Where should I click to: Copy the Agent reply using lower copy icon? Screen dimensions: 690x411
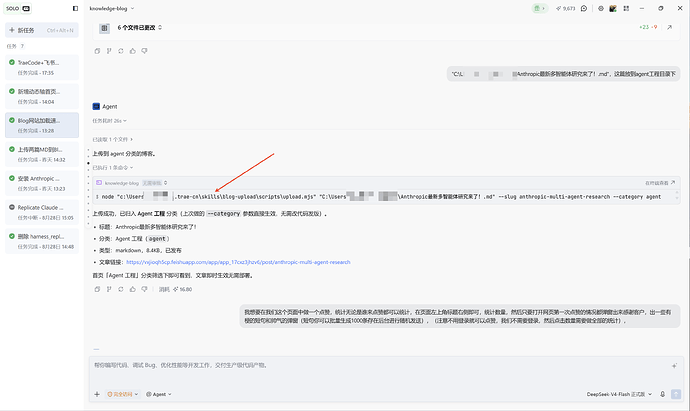click(97, 290)
